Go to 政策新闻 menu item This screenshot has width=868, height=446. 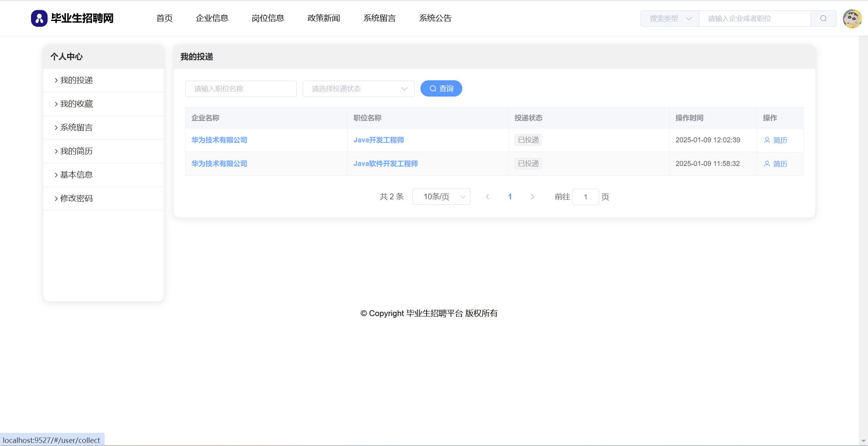tap(324, 18)
